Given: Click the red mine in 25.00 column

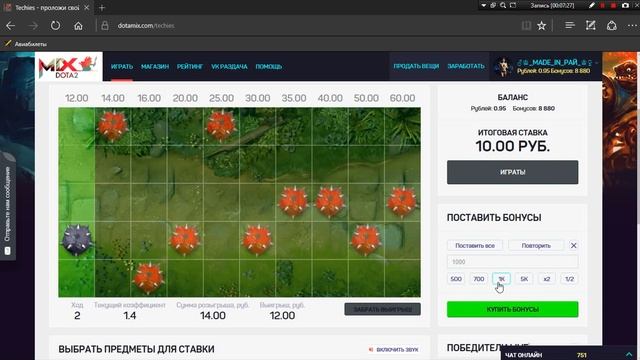Looking at the screenshot, I should click(221, 125).
